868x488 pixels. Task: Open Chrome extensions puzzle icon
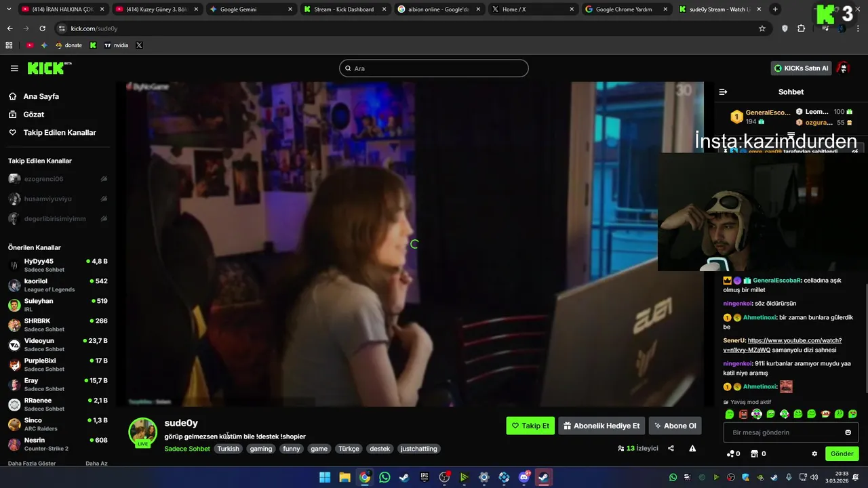[801, 28]
